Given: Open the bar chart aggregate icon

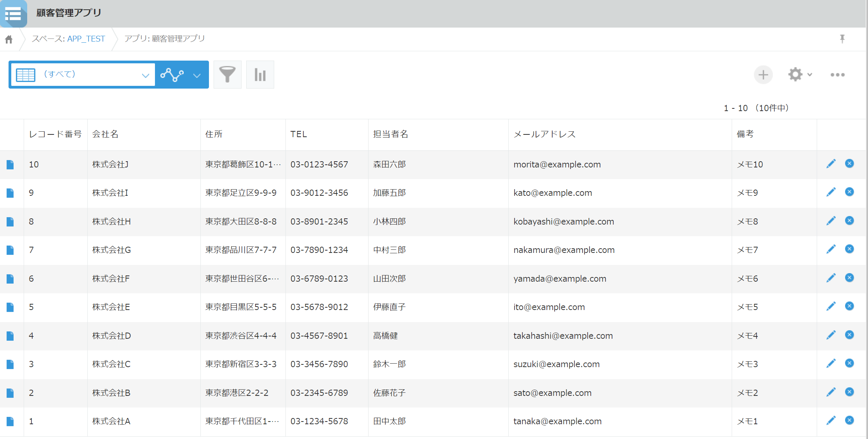Looking at the screenshot, I should (260, 75).
